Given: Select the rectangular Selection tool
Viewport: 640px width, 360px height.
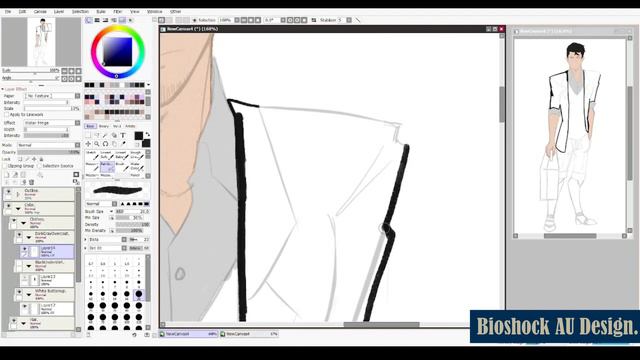Looking at the screenshot, I should (88, 135).
